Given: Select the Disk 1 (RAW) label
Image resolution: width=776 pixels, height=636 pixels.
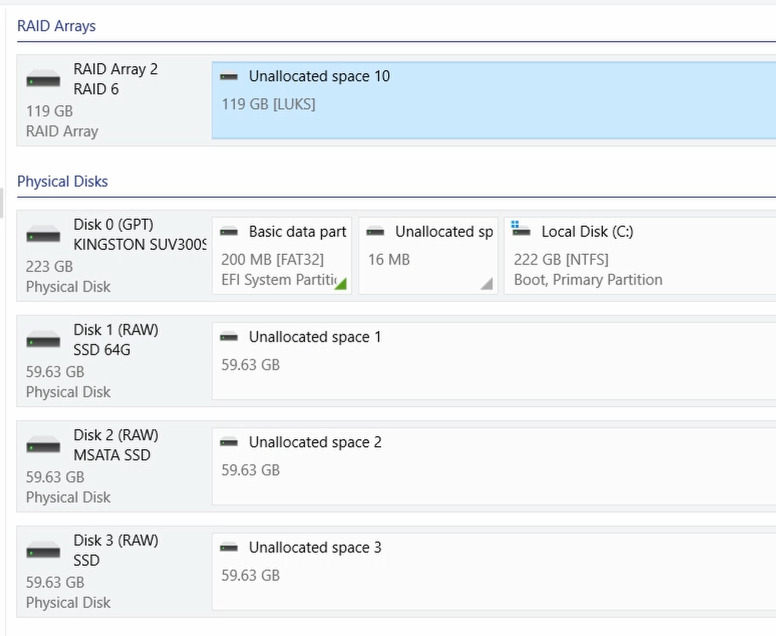Looking at the screenshot, I should (x=116, y=330).
